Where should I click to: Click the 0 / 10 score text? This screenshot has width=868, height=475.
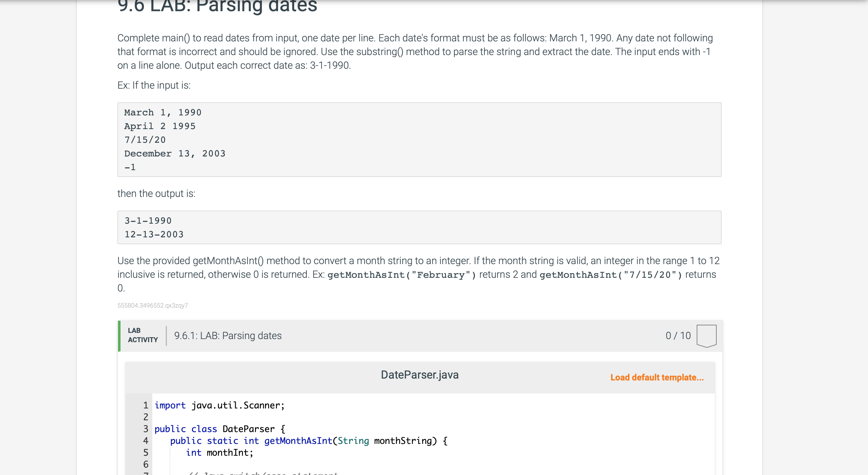click(x=678, y=336)
